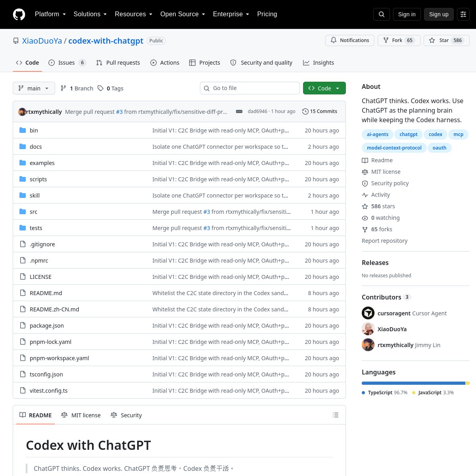476x476 pixels.
Task: Click the scale icon beside MIT license in About
Action: [x=365, y=172]
